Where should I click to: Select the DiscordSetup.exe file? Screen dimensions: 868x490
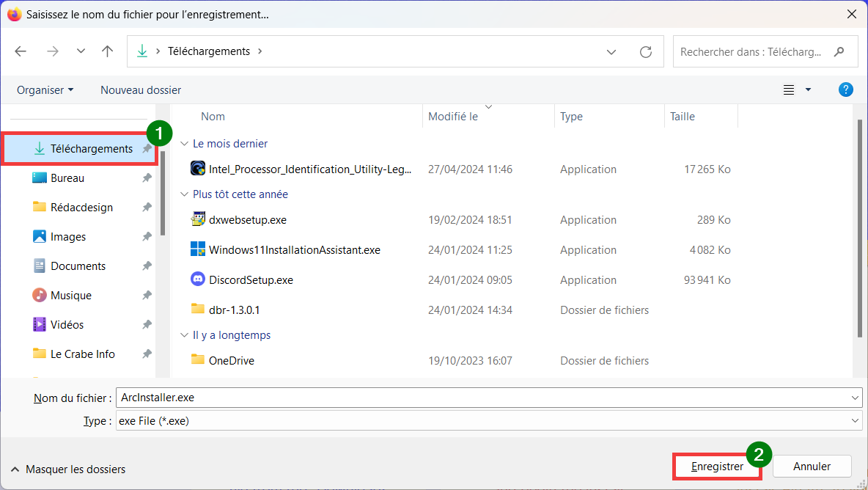click(x=251, y=280)
